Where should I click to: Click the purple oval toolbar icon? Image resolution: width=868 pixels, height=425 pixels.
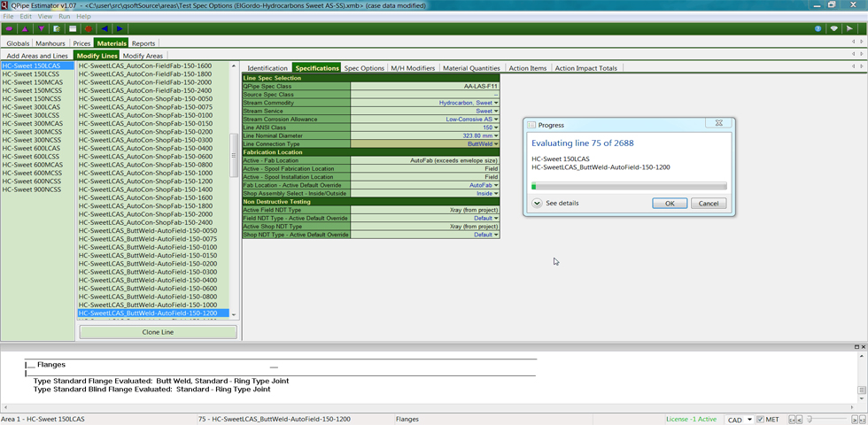pyautogui.click(x=10, y=28)
